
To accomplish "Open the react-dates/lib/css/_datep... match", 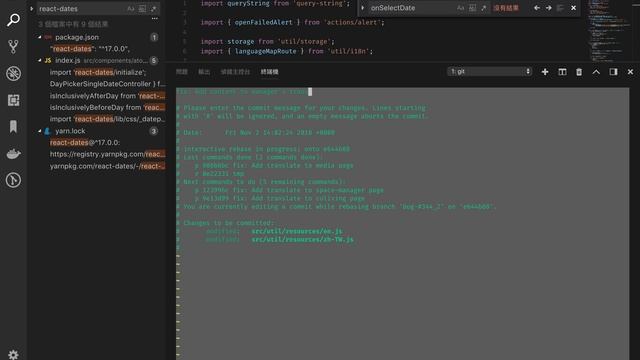I will pos(107,119).
